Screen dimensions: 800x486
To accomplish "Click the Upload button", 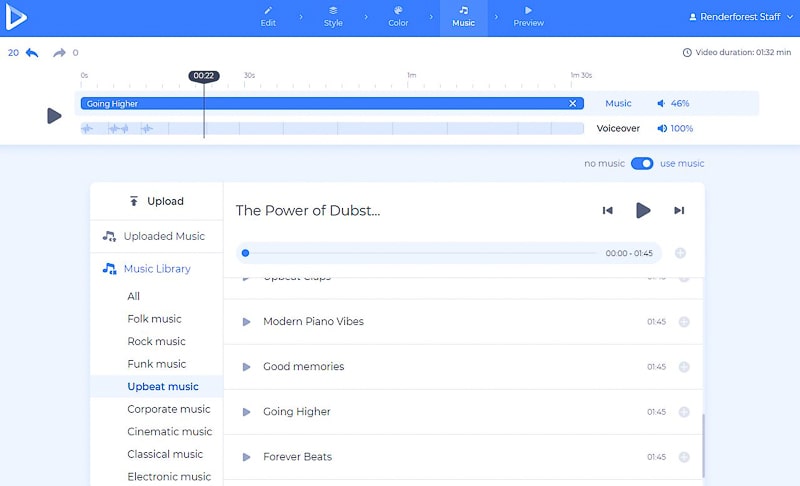I will 157,201.
